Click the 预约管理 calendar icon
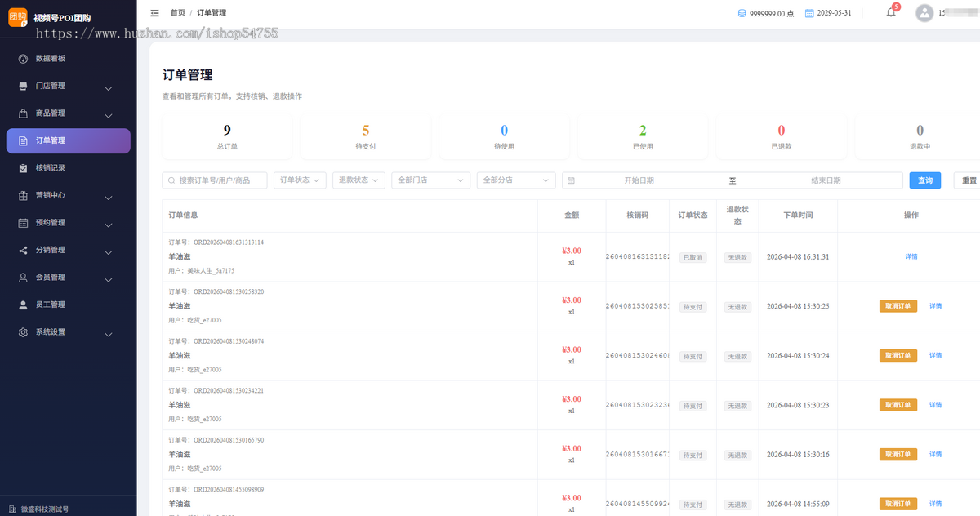Image resolution: width=980 pixels, height=516 pixels. [23, 223]
